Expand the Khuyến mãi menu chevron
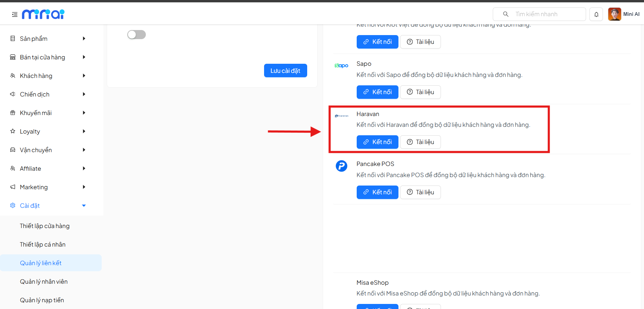 pyautogui.click(x=84, y=113)
